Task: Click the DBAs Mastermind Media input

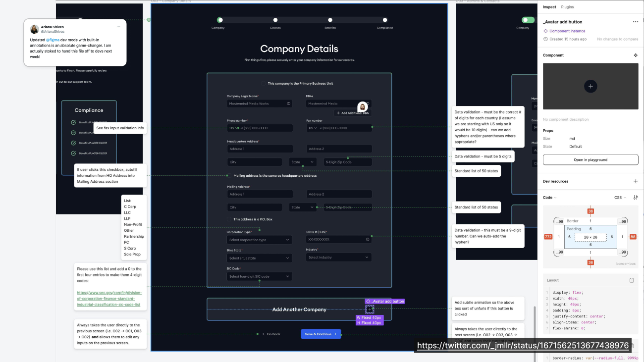Action: coord(339,103)
